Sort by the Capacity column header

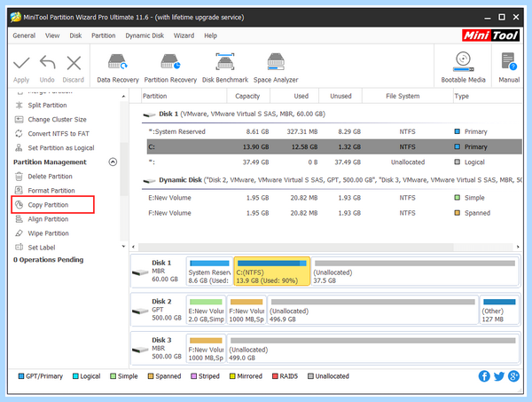[247, 96]
